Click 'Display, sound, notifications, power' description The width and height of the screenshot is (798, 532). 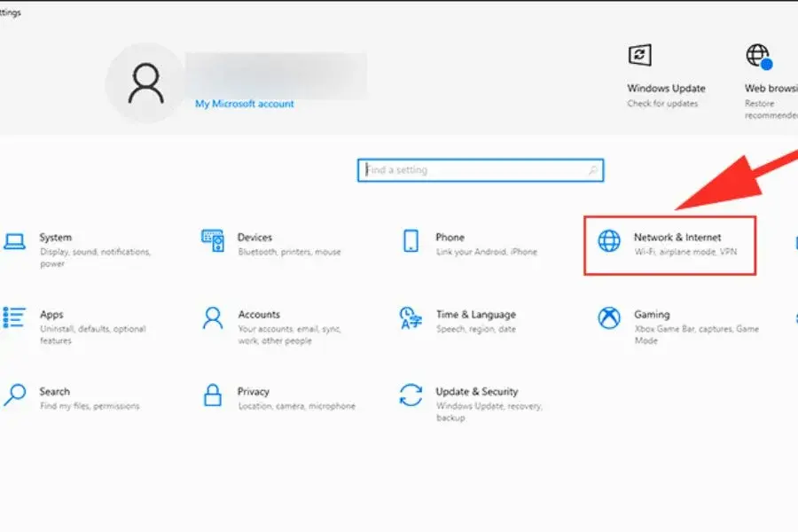point(95,258)
